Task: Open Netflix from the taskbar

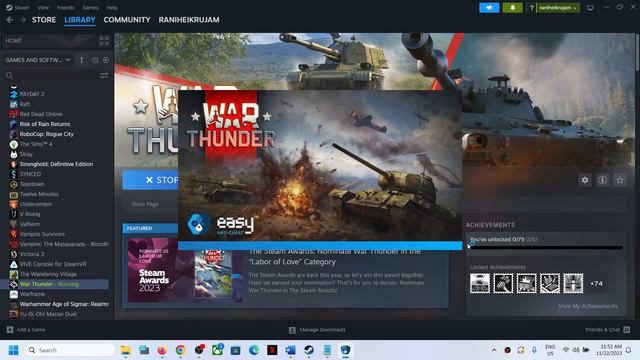Action: coord(272,350)
